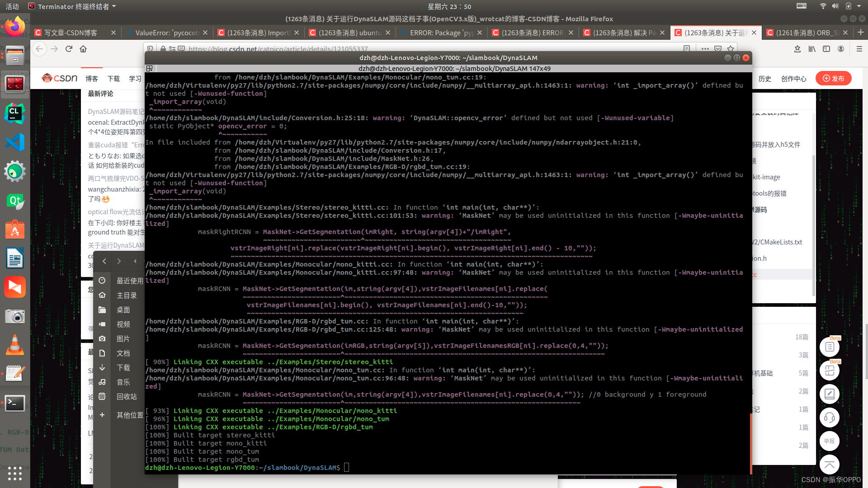Open the system tray power menu arrow

click(860, 6)
